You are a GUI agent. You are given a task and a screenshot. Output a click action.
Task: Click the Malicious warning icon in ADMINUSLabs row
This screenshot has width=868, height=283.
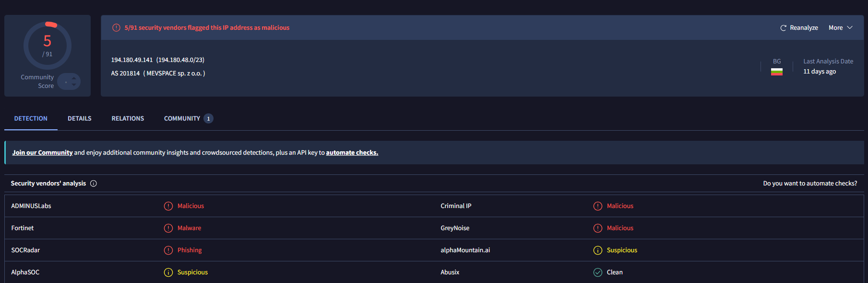(x=168, y=206)
